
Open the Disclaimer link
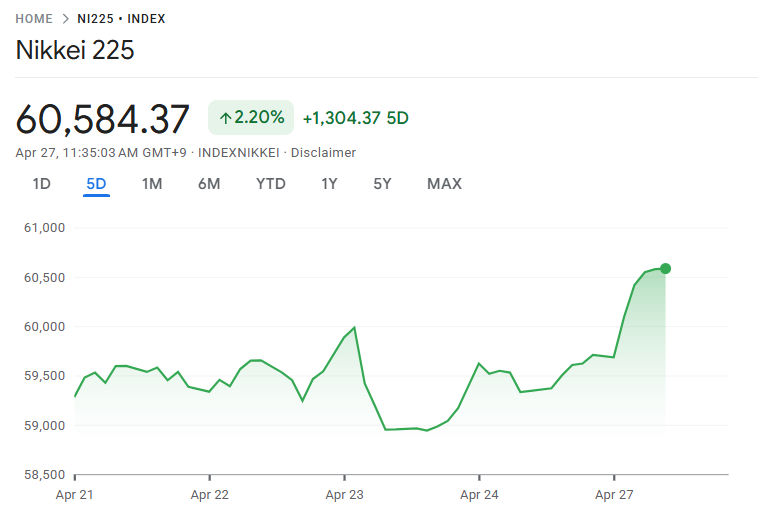(x=323, y=153)
